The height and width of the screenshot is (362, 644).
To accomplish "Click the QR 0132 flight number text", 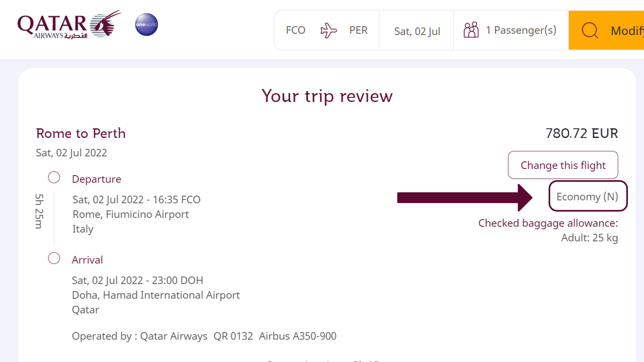I will tap(233, 336).
